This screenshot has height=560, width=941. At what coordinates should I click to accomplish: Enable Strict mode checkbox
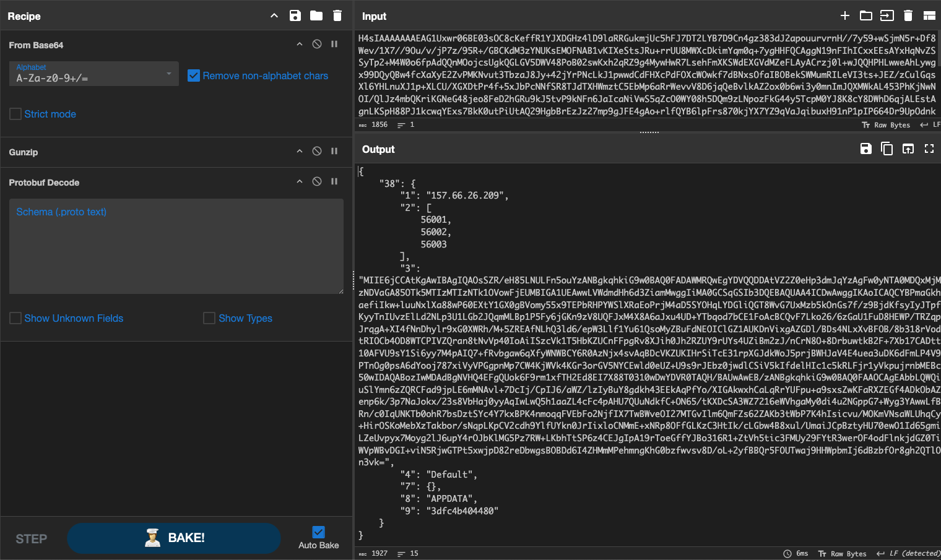pos(15,114)
